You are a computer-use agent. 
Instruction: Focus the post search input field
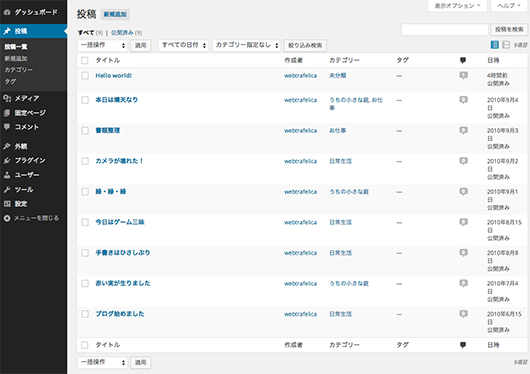[445, 30]
